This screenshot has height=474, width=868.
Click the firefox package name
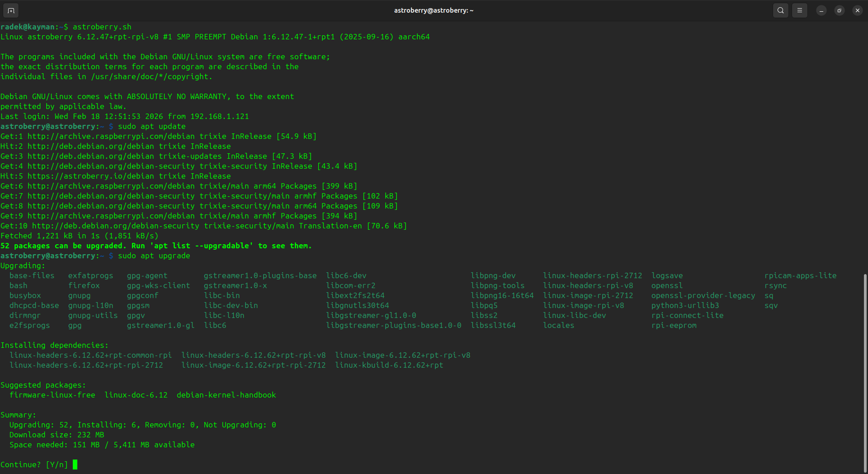(x=84, y=286)
